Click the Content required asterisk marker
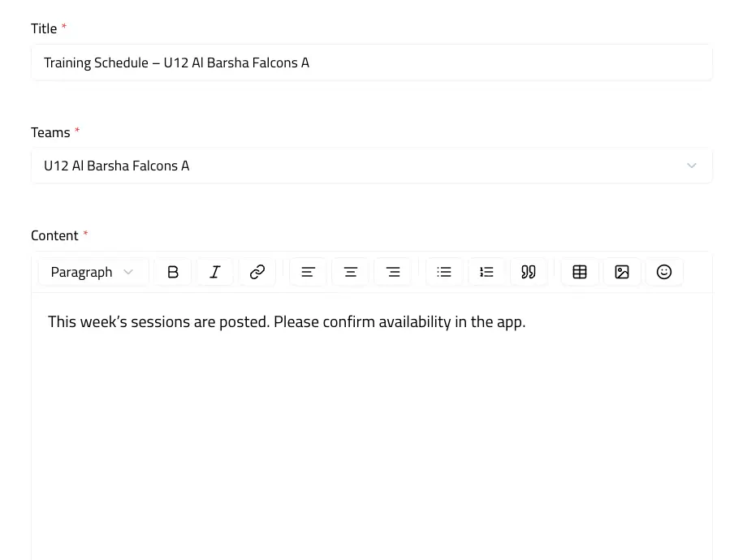This screenshot has height=560, width=747. pos(84,235)
